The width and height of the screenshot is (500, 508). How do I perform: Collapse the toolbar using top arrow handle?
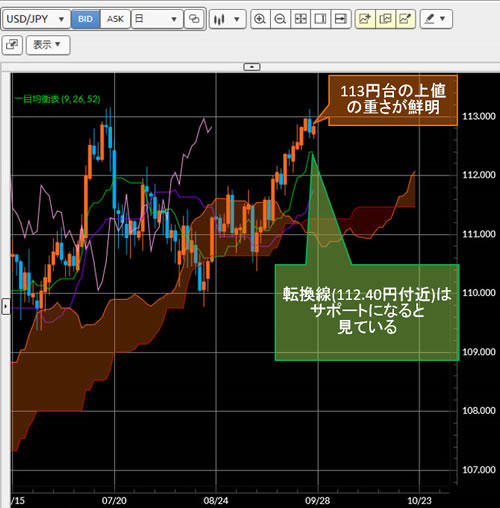(252, 67)
